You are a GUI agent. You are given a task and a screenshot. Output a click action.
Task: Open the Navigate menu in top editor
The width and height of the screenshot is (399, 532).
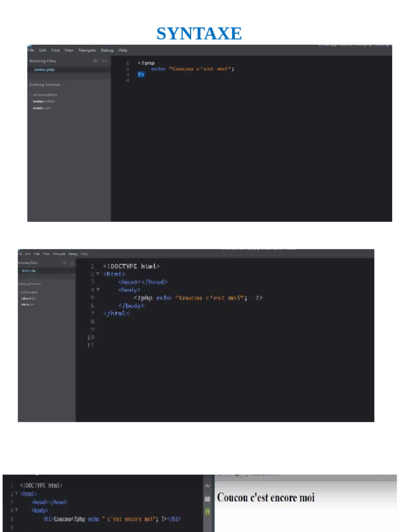coord(87,50)
